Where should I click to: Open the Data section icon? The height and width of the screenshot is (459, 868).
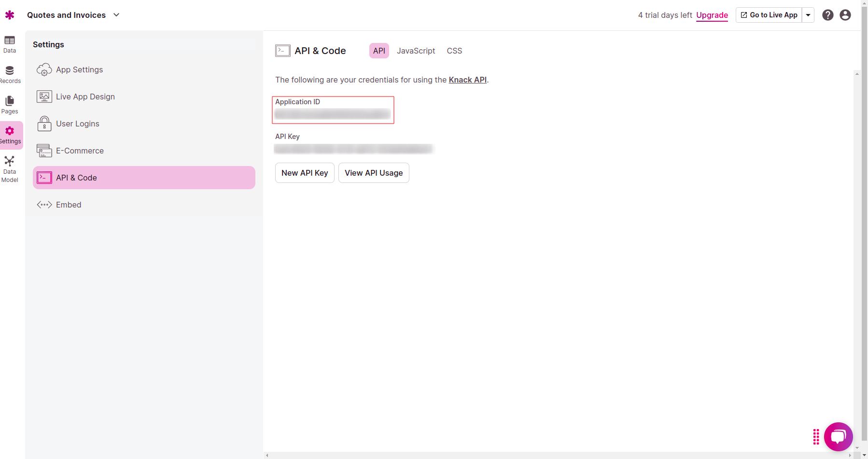(x=10, y=40)
